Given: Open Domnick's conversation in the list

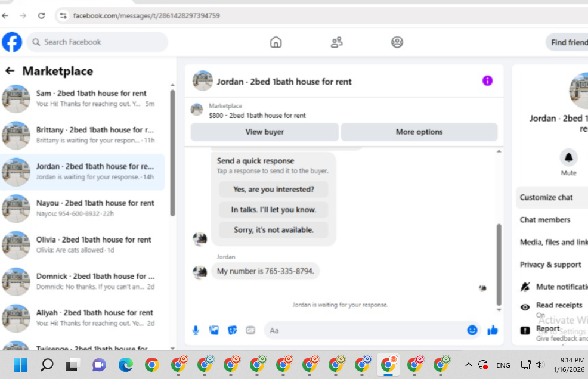Looking at the screenshot, I should pyautogui.click(x=82, y=281).
